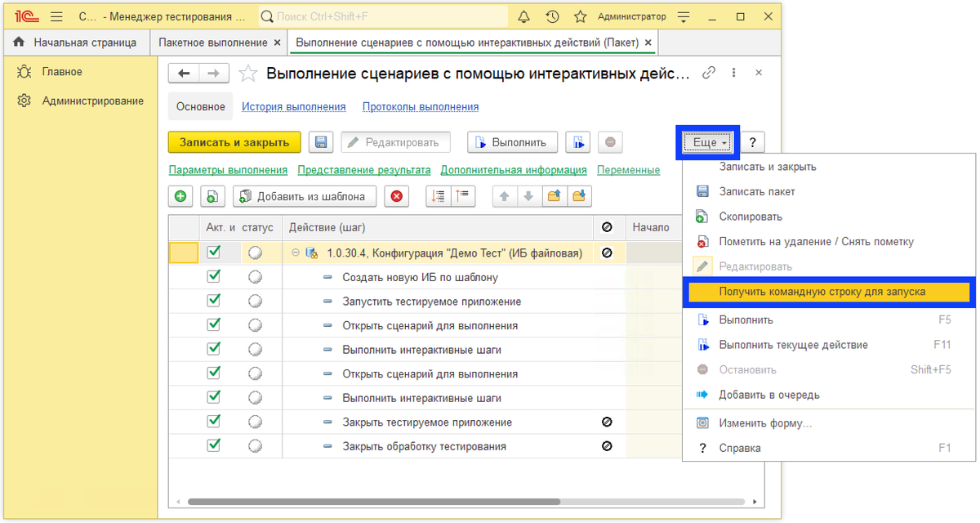This screenshot has height=523, width=980.
Task: Add new step with green plus icon
Action: pyautogui.click(x=180, y=196)
